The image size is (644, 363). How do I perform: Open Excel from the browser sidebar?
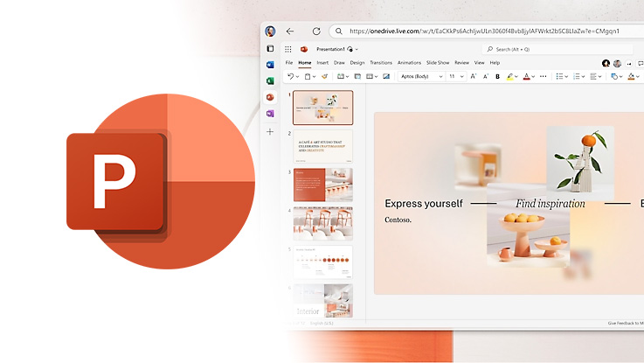click(x=270, y=80)
